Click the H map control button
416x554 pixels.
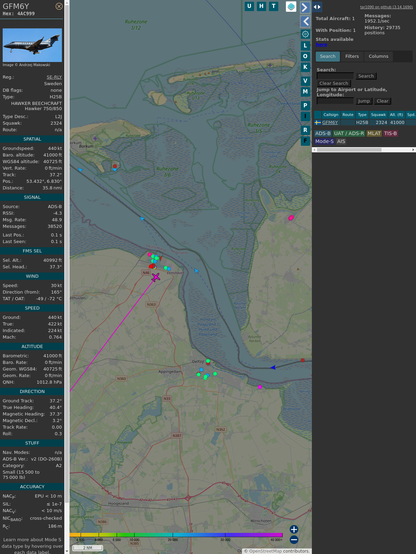261,6
